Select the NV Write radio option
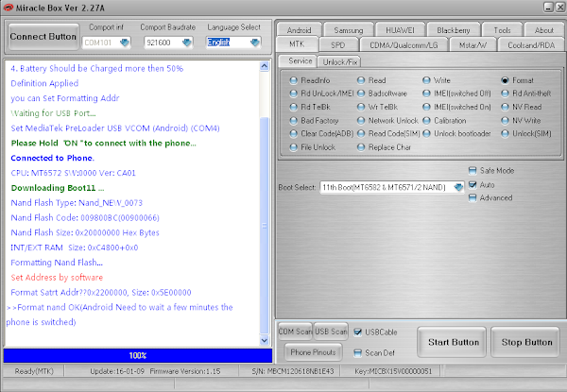Screen dimensions: 567x392 506,120
